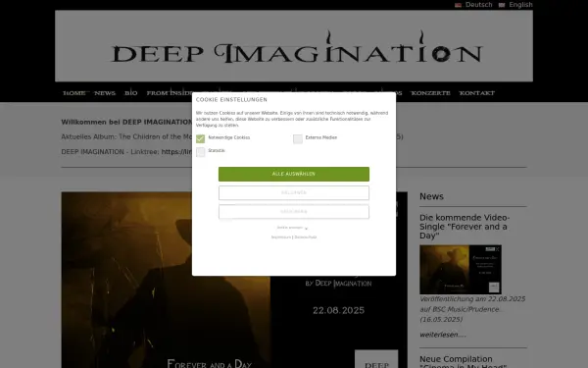
Task: Click the 'Willkommen bei DEEP IMAGINATION' text
Action: 126,122
